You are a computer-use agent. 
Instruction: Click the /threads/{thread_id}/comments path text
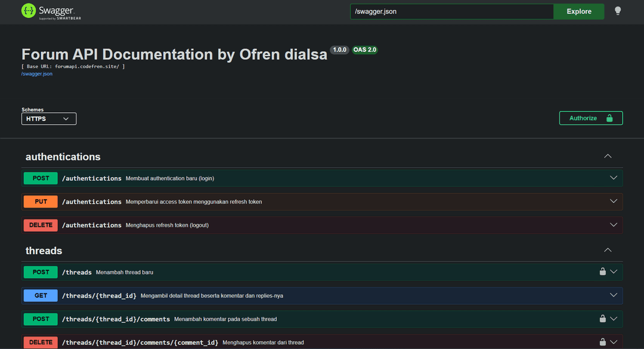pos(116,319)
